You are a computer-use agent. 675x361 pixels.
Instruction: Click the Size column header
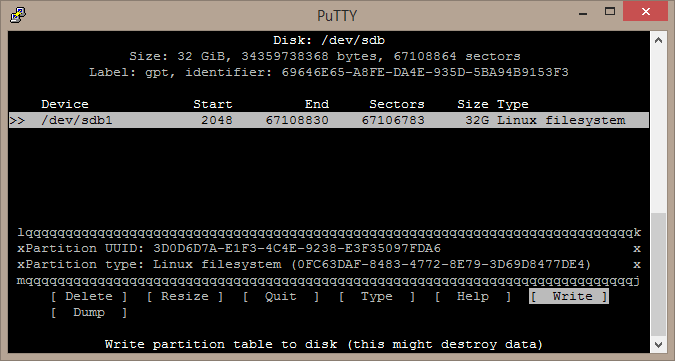(x=473, y=104)
